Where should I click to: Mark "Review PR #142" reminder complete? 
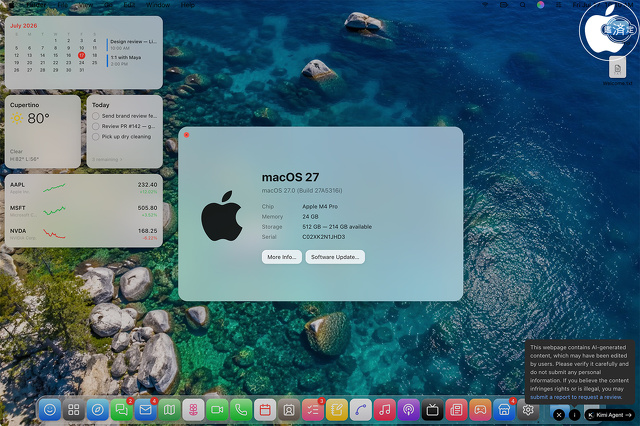96,126
